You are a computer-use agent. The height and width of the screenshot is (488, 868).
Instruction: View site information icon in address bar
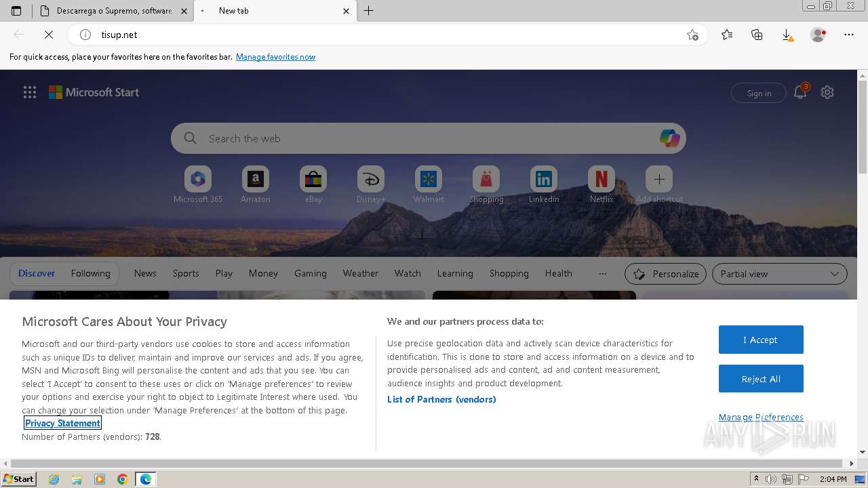point(85,35)
